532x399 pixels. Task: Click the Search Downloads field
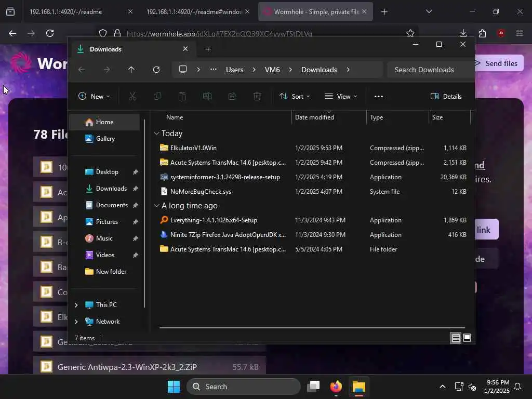click(x=430, y=70)
